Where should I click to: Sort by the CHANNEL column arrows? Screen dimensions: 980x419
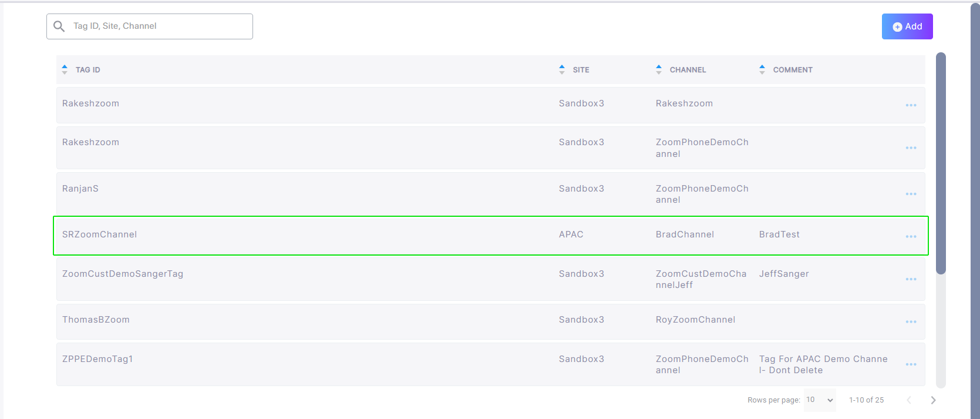[x=659, y=69]
